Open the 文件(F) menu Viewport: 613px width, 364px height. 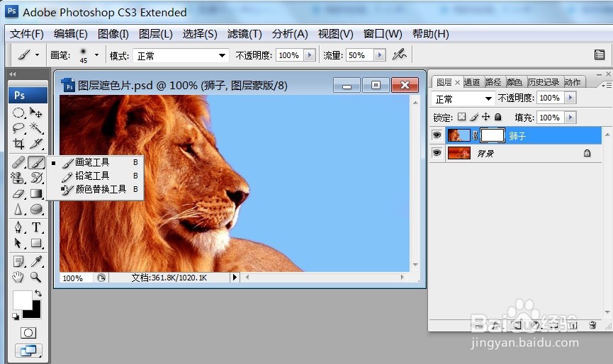pos(27,34)
